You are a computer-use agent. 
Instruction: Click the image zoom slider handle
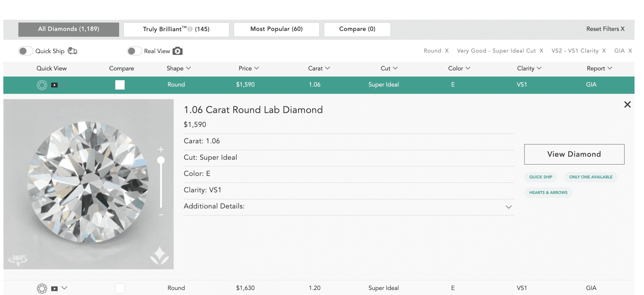coord(161,160)
